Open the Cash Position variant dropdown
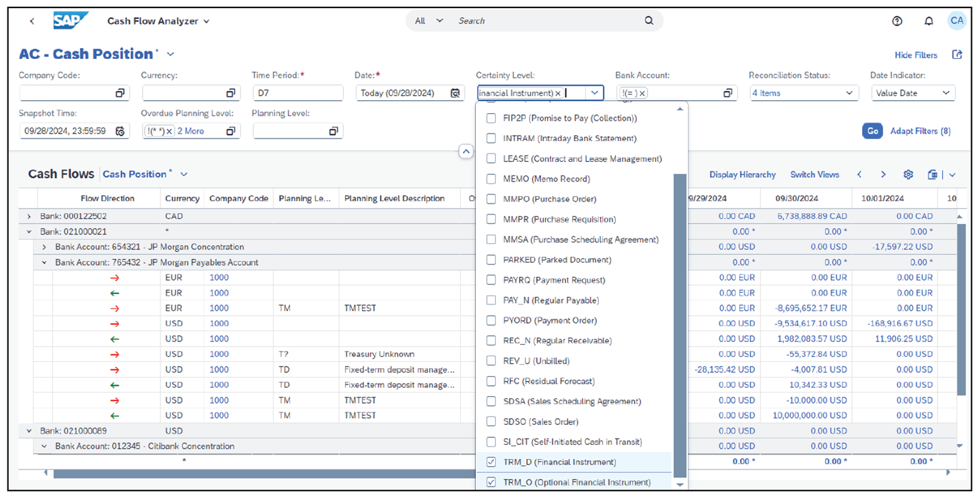 (184, 174)
